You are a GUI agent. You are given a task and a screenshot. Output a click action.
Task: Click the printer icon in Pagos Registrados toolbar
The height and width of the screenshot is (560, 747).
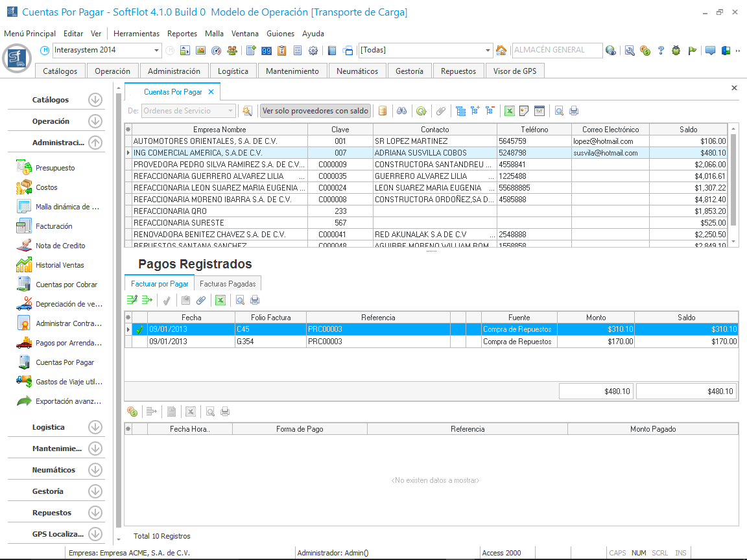pyautogui.click(x=255, y=300)
